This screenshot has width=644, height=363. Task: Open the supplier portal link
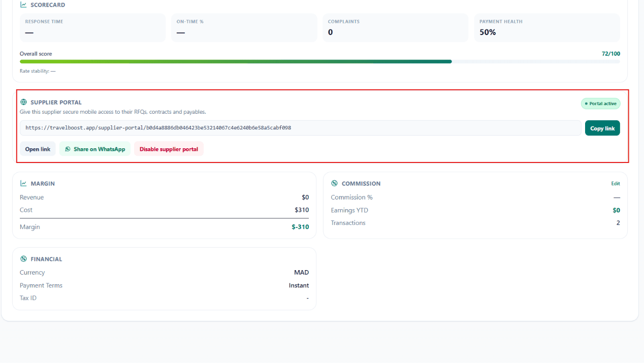38,149
